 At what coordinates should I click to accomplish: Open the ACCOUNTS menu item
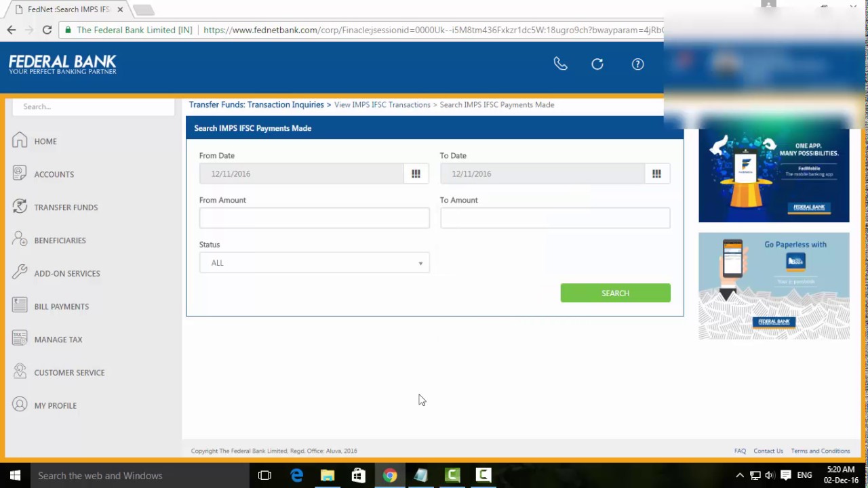[54, 174]
